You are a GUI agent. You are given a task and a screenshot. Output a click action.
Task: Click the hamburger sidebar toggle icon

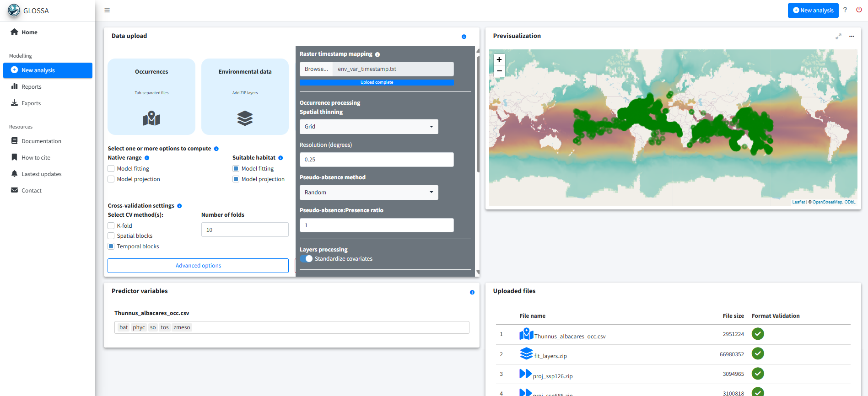click(x=107, y=10)
